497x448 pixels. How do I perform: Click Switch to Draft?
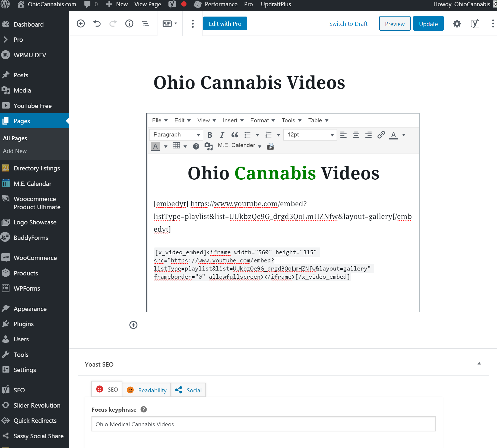348,24
